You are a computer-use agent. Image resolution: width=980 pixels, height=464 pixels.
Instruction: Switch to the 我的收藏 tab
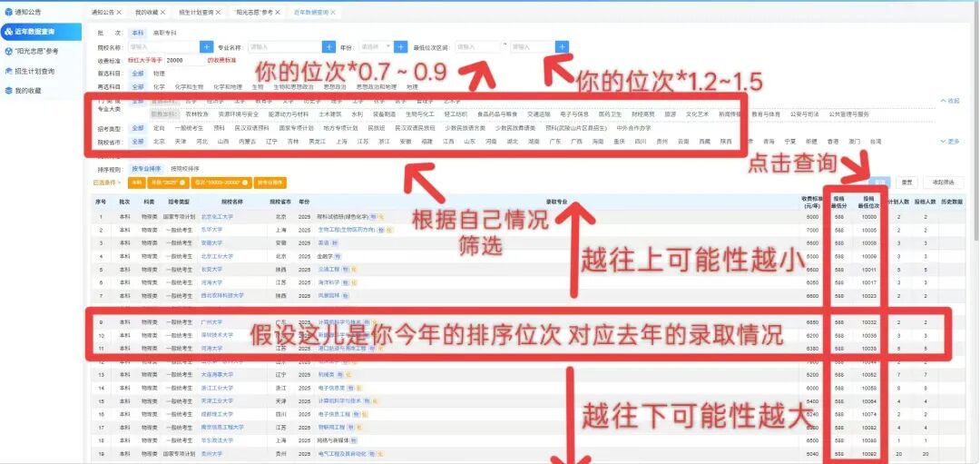(x=147, y=13)
